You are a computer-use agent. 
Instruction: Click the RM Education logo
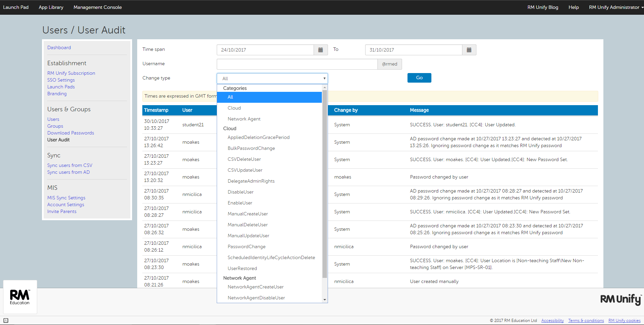(20, 297)
